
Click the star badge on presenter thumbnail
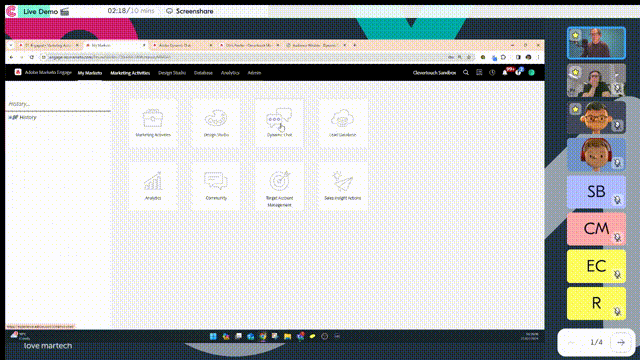pyautogui.click(x=576, y=36)
